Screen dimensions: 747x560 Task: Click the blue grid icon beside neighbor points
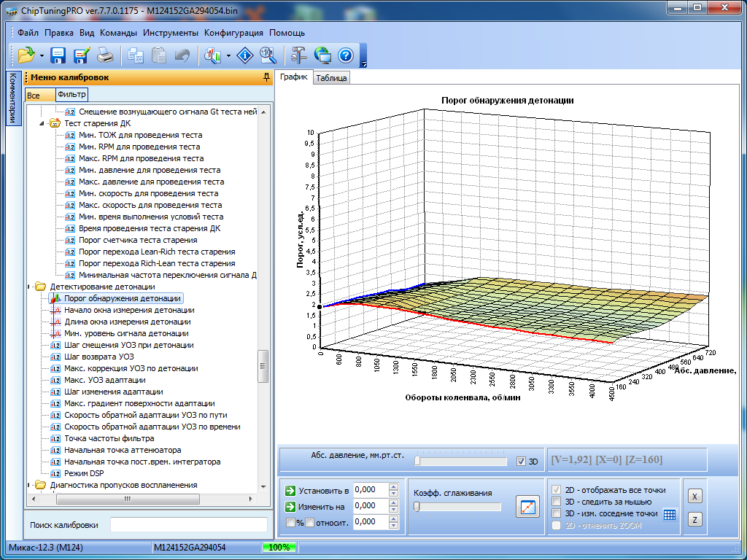tap(670, 514)
